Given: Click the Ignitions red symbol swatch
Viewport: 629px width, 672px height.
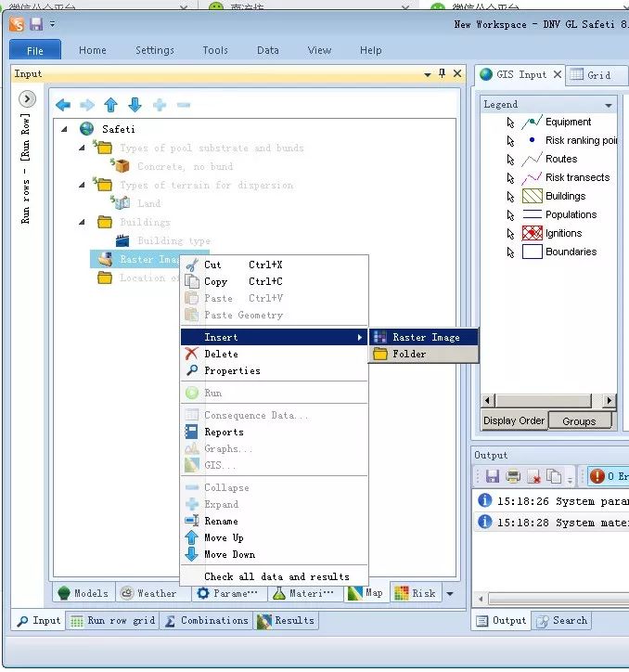Looking at the screenshot, I should click(532, 233).
